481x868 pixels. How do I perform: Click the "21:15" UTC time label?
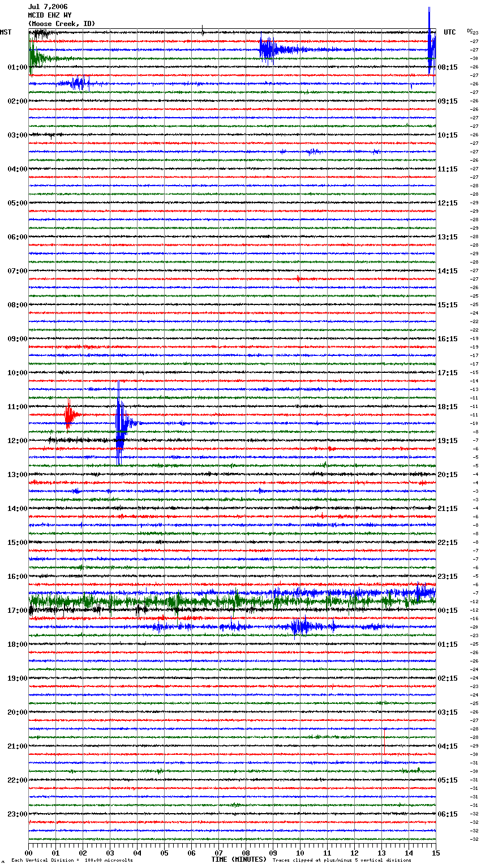tap(448, 509)
